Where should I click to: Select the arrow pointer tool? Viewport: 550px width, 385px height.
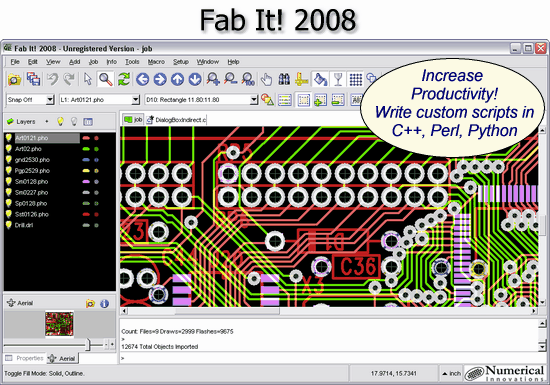pyautogui.click(x=88, y=79)
